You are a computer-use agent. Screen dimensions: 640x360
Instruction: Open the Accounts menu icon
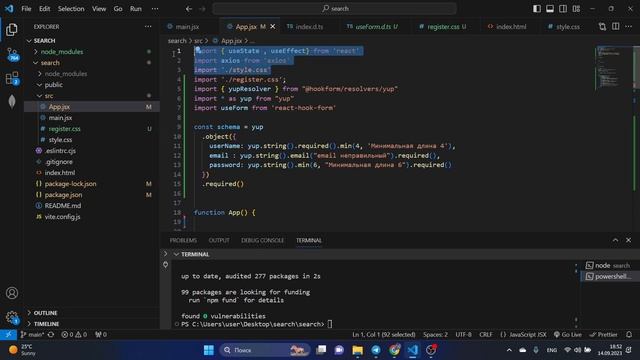tap(12, 293)
